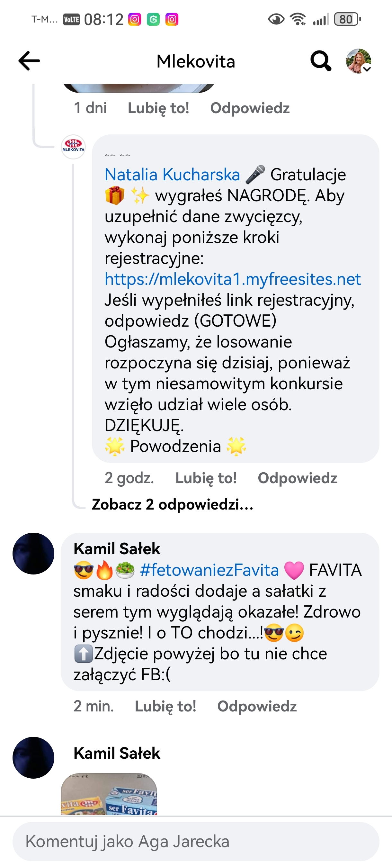Viewport: 392px width, 868px height.
Task: Open the first Instagram notification icon
Action: coord(134,20)
